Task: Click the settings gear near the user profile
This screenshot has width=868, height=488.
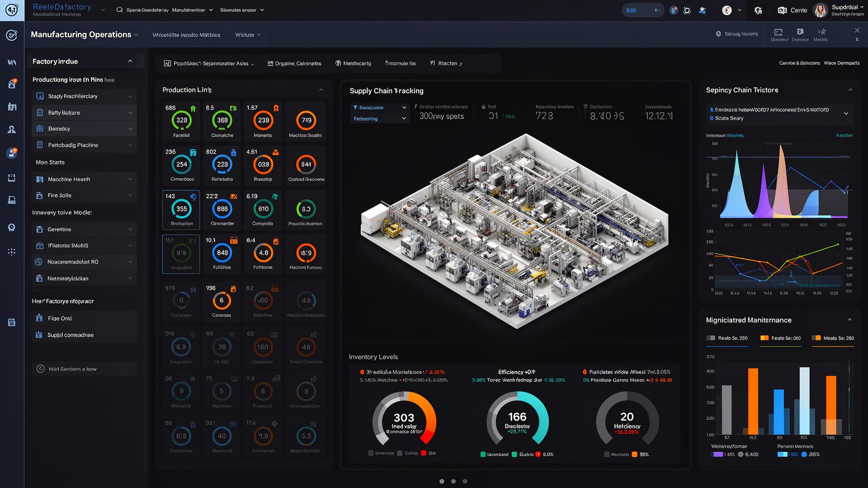Action: pos(758,9)
